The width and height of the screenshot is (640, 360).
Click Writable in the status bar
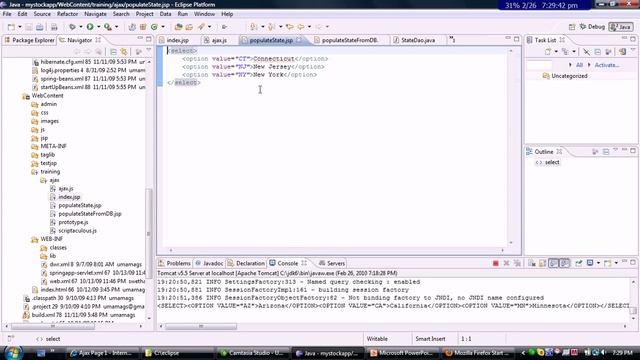point(377,339)
